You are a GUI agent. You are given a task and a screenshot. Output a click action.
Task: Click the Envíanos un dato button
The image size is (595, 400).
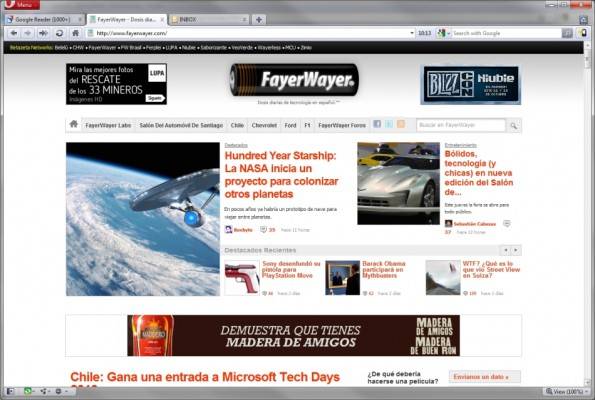tap(485, 377)
